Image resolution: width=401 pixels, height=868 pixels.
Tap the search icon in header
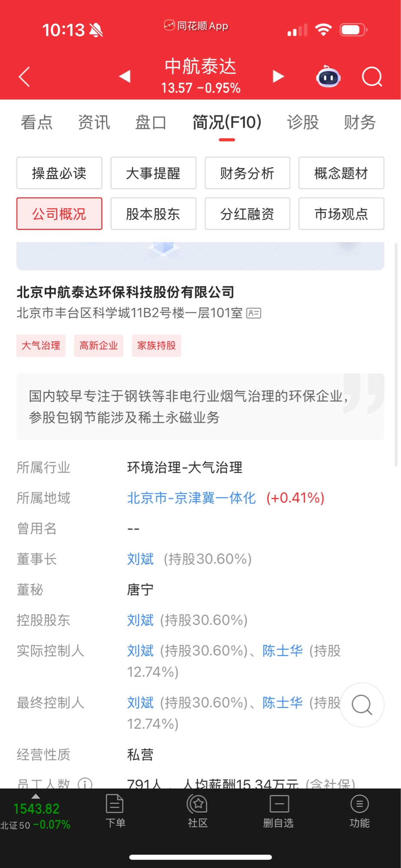(x=372, y=77)
